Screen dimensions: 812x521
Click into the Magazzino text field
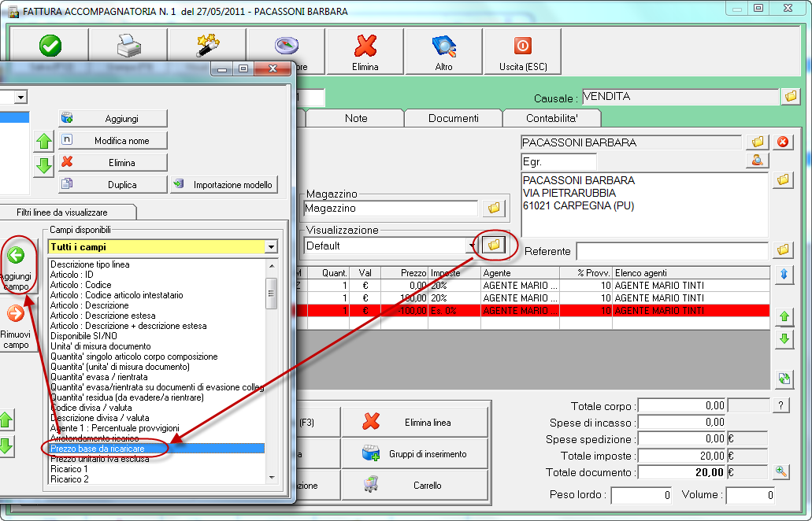click(x=391, y=209)
